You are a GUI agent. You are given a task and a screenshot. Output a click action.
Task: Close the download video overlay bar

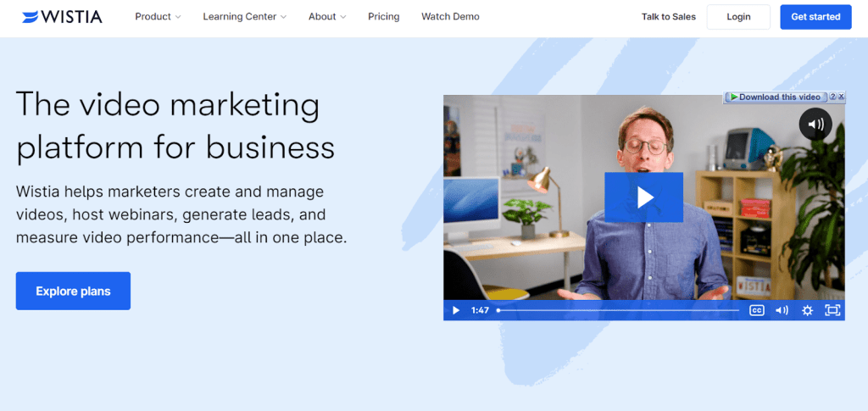pyautogui.click(x=842, y=97)
